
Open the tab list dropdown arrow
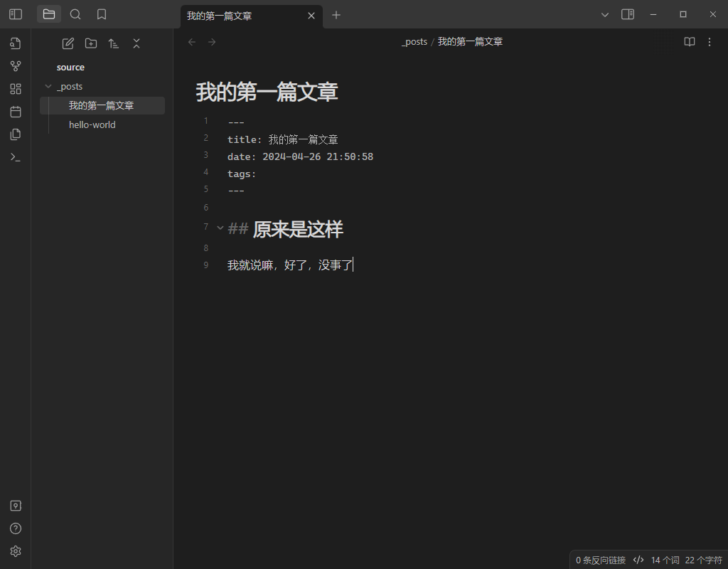pos(605,14)
